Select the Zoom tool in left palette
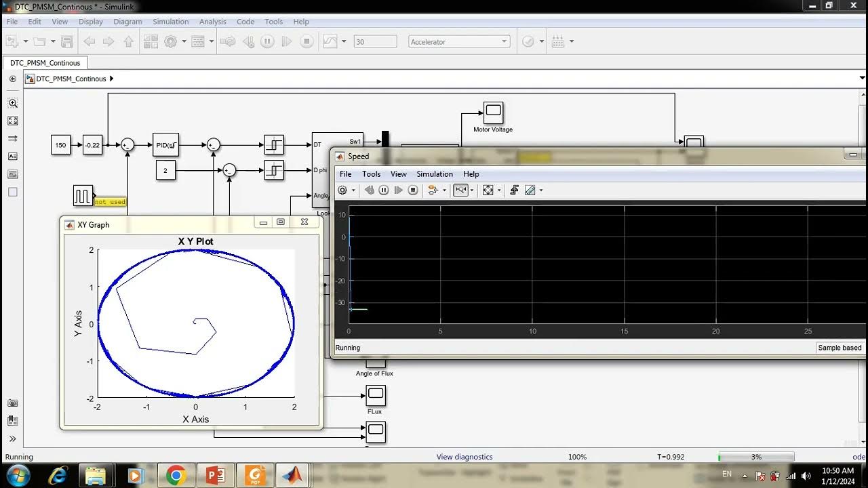Viewport: 868px width, 488px height. pyautogui.click(x=12, y=103)
